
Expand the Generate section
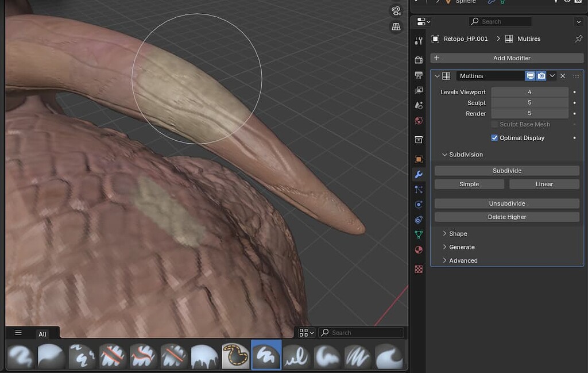click(x=444, y=247)
